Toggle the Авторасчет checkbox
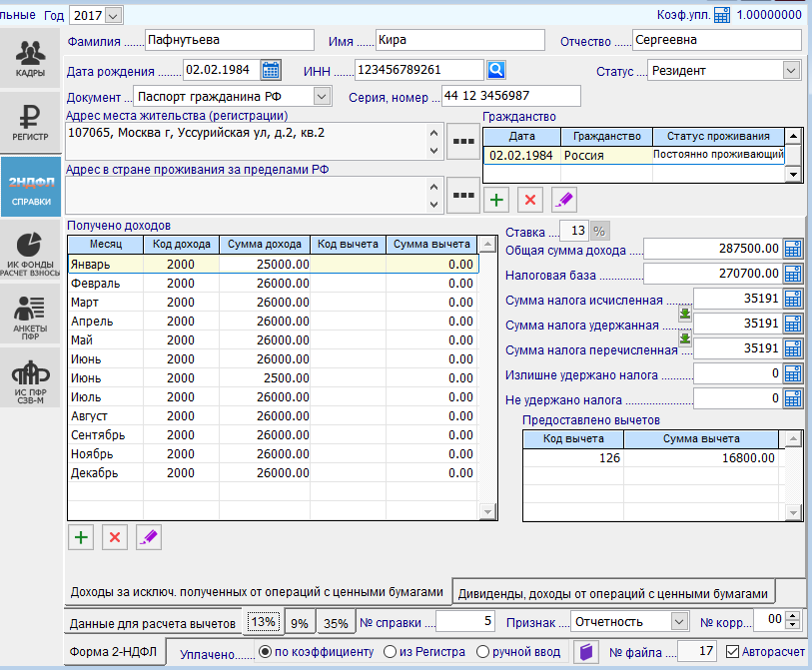The image size is (812, 670). (732, 651)
